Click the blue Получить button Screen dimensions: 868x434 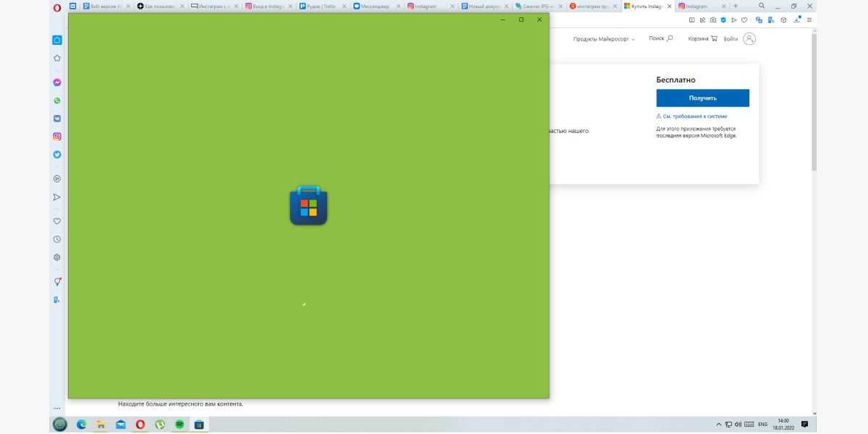(702, 98)
